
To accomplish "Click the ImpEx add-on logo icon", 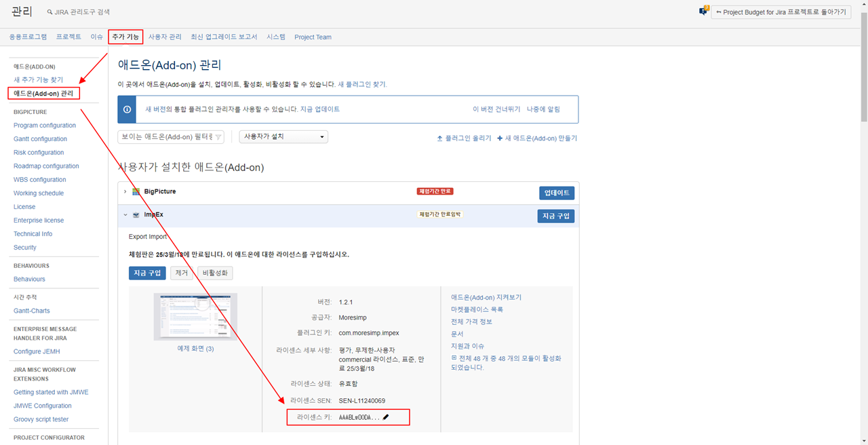I will pos(136,215).
